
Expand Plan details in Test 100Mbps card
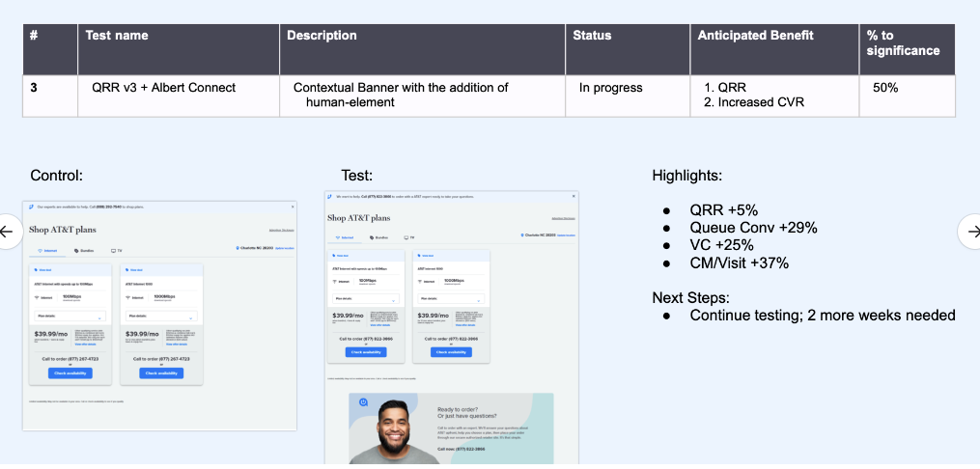pyautogui.click(x=366, y=298)
